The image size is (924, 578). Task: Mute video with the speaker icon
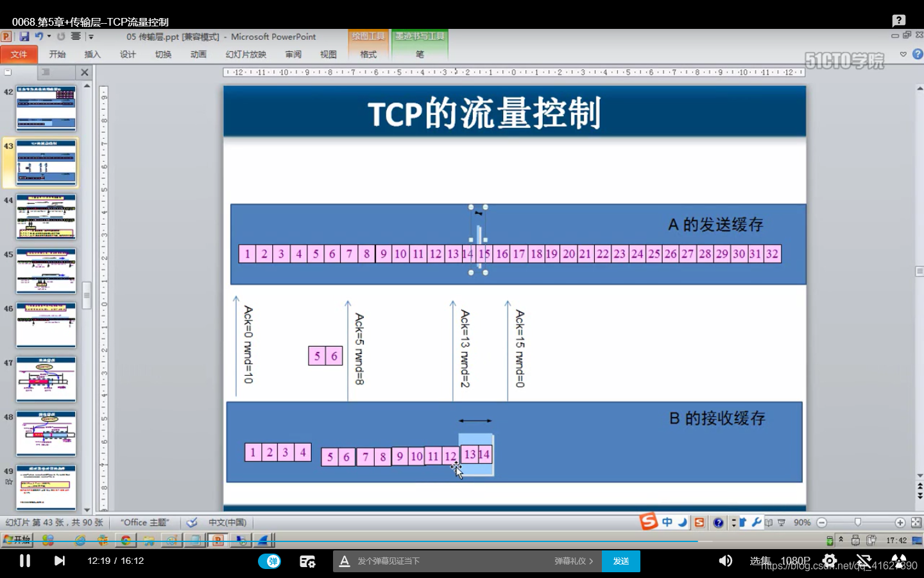(x=725, y=561)
